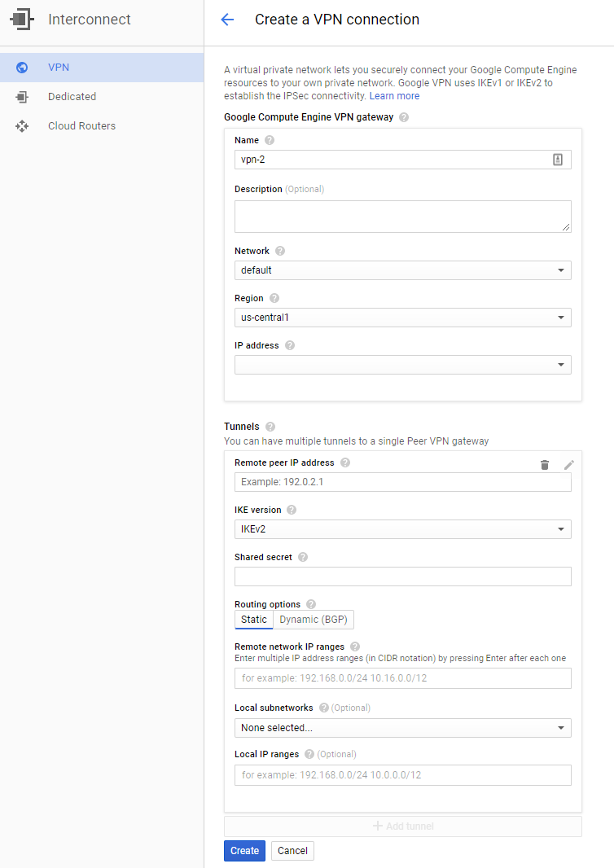The height and width of the screenshot is (868, 614).
Task: Open the IKE version help icon
Action: [x=292, y=510]
